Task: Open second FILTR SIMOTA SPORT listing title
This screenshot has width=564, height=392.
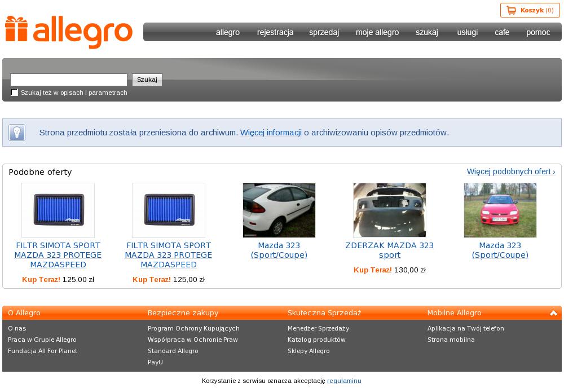Action: point(168,255)
